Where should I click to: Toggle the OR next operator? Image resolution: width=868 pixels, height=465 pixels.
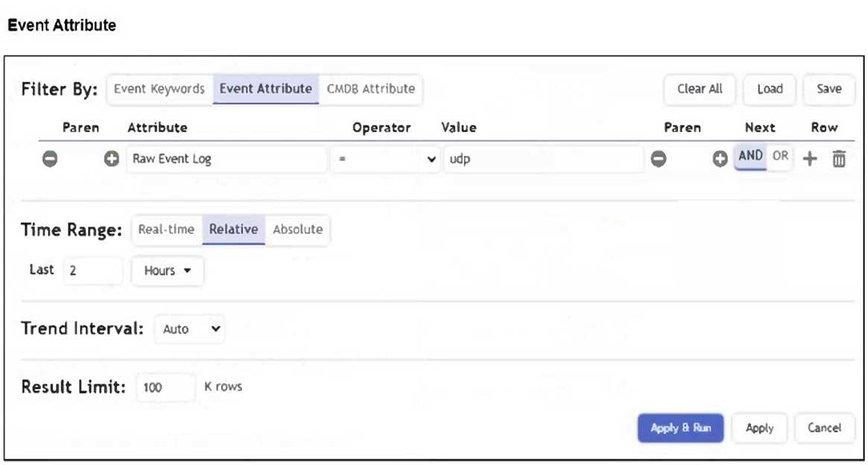tap(780, 156)
